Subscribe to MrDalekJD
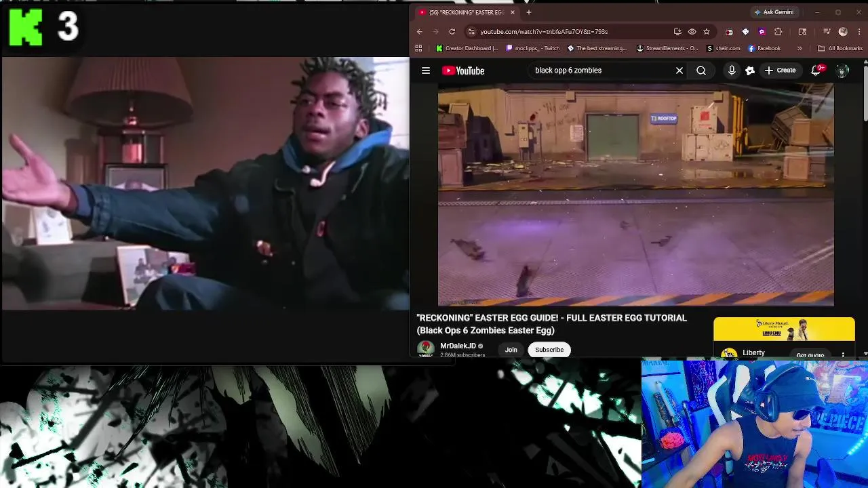The height and width of the screenshot is (488, 868). [x=549, y=350]
